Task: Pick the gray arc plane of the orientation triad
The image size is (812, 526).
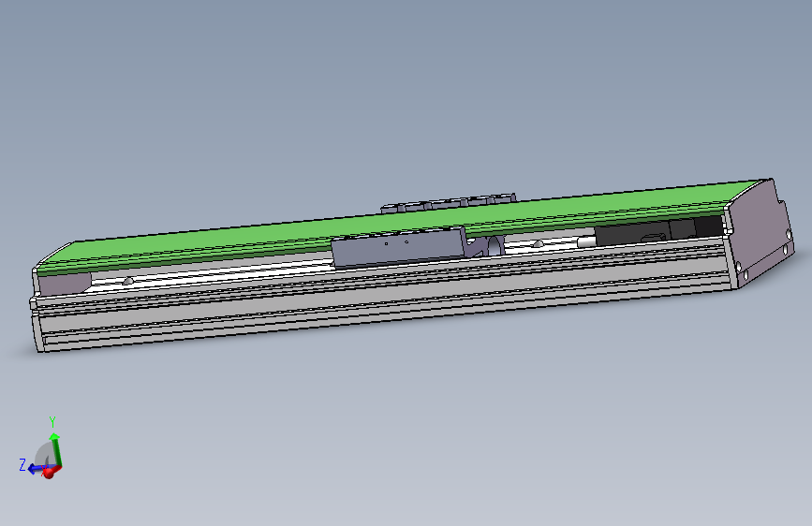Action: (42, 454)
